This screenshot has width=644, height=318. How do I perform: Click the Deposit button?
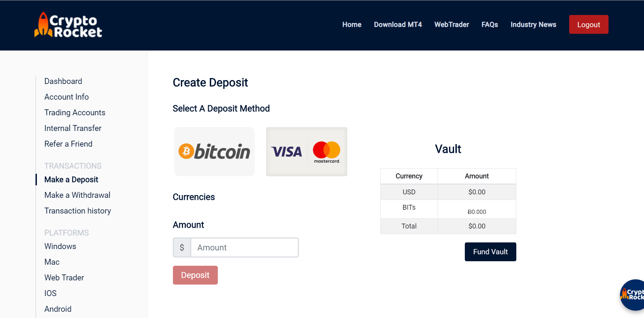click(x=195, y=275)
